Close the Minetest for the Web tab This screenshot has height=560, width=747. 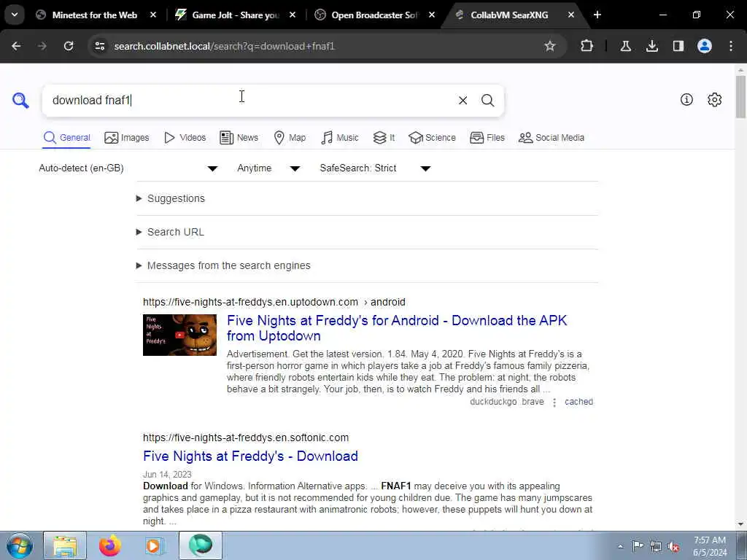(153, 15)
